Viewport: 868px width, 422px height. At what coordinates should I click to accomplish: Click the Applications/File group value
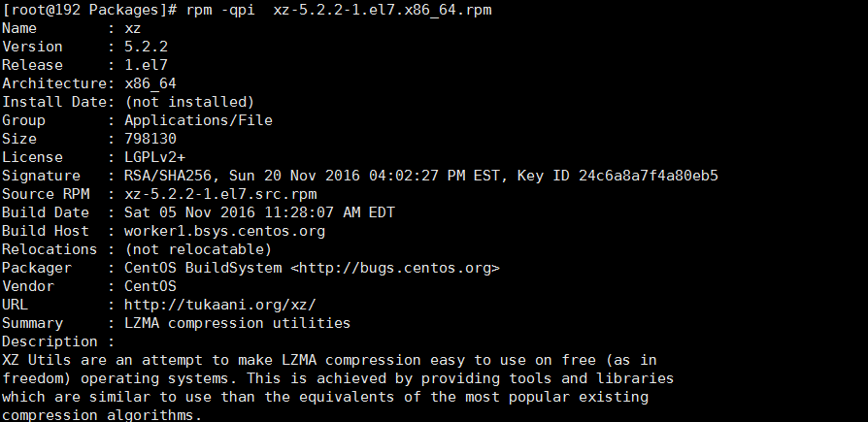click(x=198, y=120)
